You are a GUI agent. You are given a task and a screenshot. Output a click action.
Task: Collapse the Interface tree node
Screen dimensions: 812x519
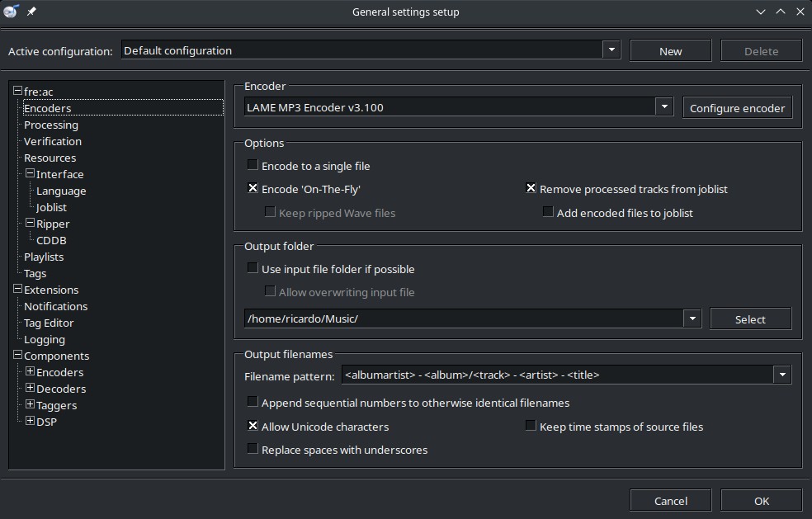tap(30, 173)
